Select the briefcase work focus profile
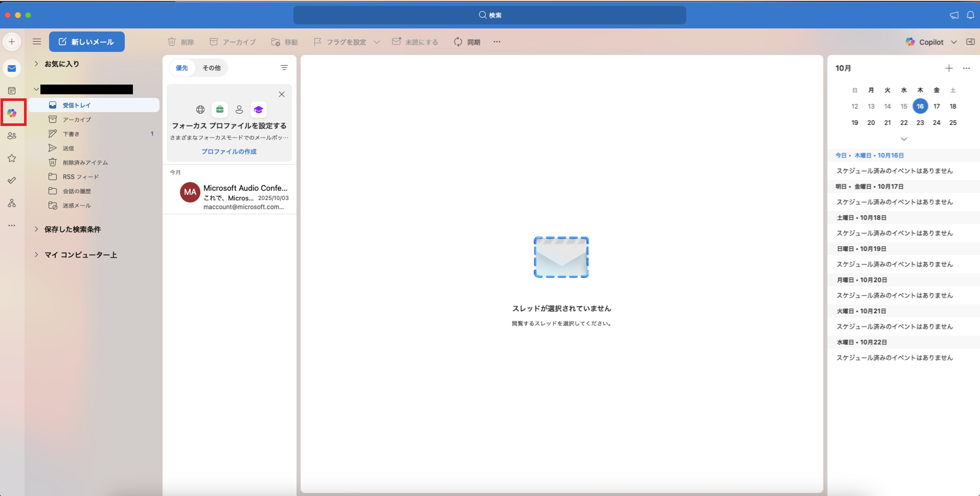This screenshot has height=496, width=980. 219,110
